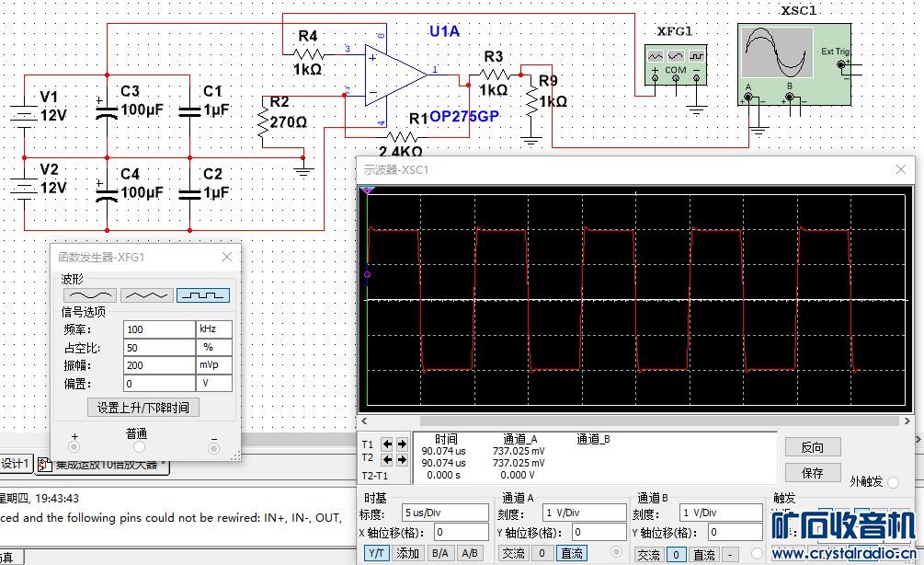Move cursor T2 right with arrow
This screenshot has height=565, width=924.
[x=402, y=458]
